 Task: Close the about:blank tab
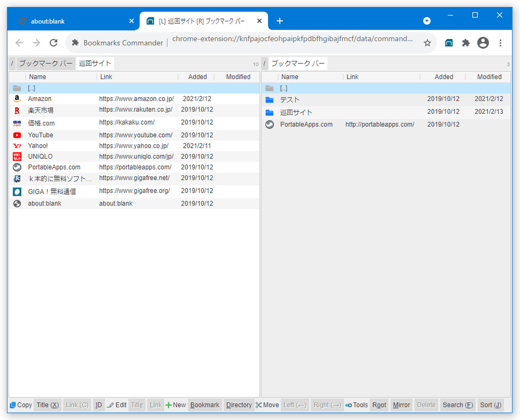(131, 21)
